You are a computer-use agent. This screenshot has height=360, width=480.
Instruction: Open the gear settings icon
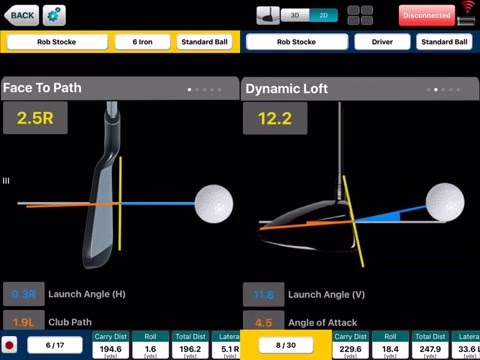(54, 15)
